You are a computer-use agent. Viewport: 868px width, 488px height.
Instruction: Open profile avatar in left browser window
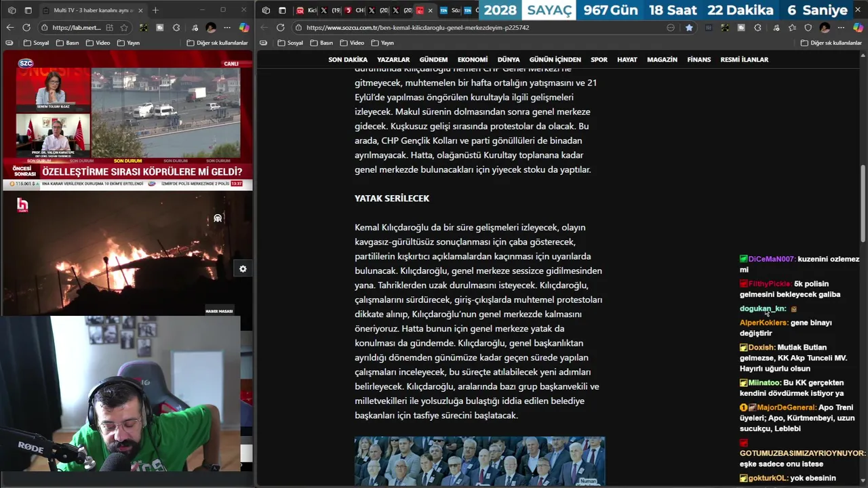click(211, 28)
